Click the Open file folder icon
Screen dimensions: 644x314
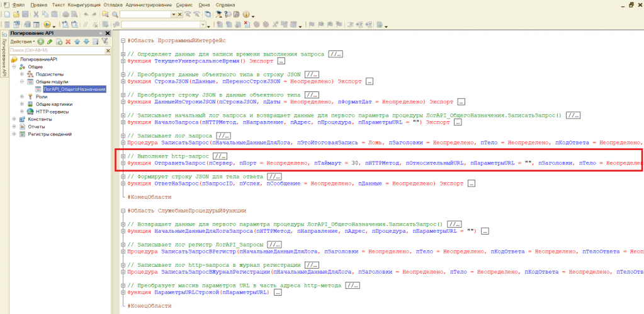tap(16, 15)
